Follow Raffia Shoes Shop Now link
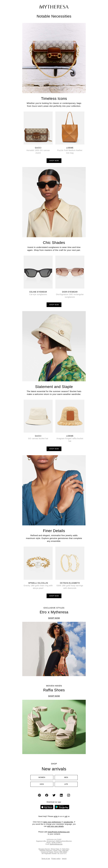This screenshot has height=868, width=108. [54, 696]
